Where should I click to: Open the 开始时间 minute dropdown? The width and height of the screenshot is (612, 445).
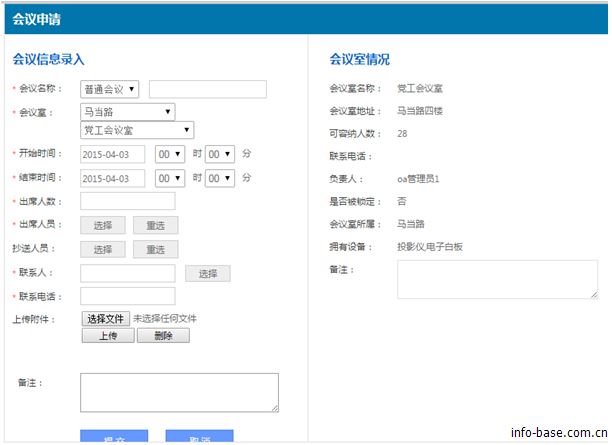220,154
